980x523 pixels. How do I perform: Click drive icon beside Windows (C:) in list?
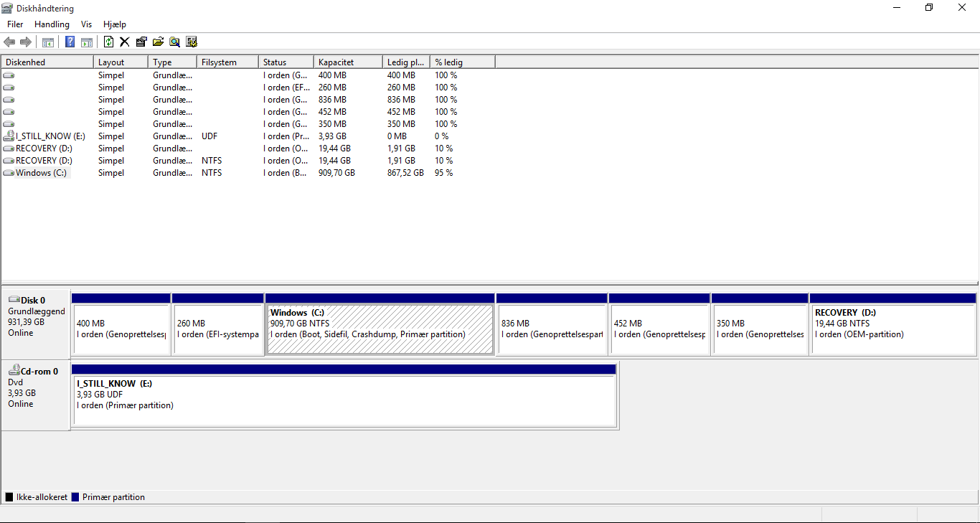(9, 173)
